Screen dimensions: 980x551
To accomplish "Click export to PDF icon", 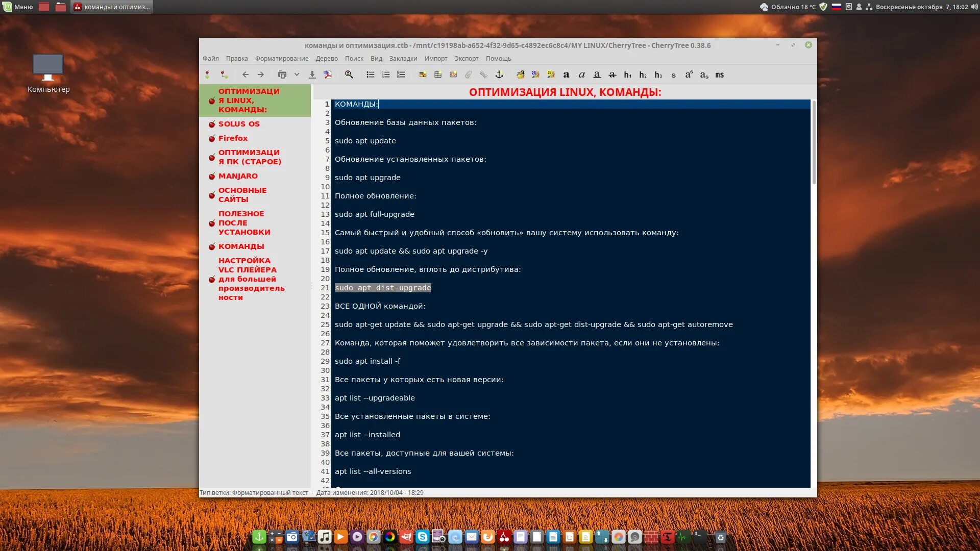I will (328, 75).
